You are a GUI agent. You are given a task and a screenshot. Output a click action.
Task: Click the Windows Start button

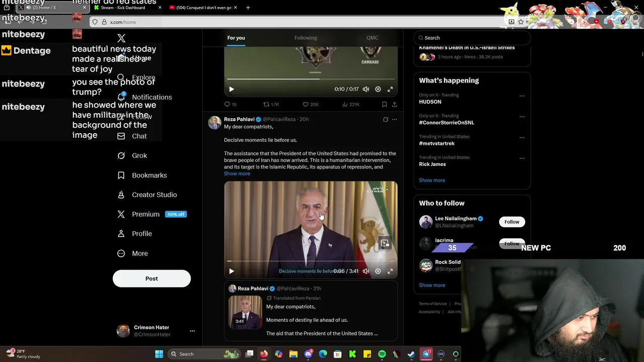tap(159, 354)
